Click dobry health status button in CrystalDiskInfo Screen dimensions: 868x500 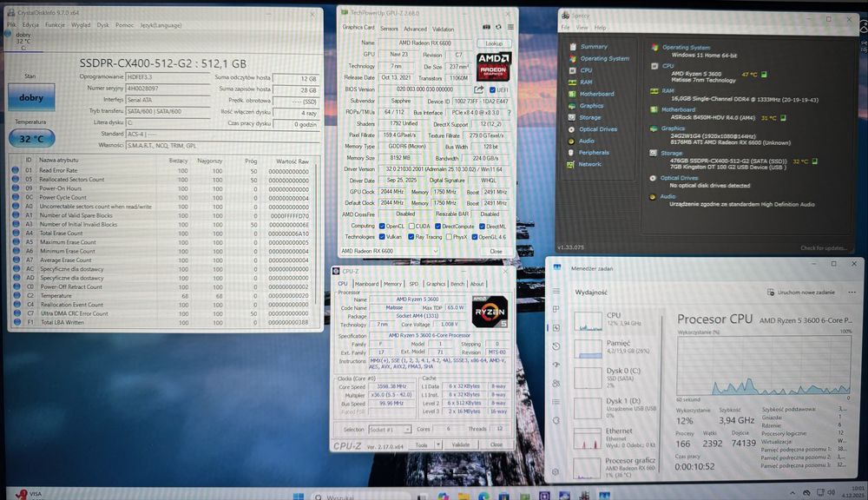pos(31,97)
